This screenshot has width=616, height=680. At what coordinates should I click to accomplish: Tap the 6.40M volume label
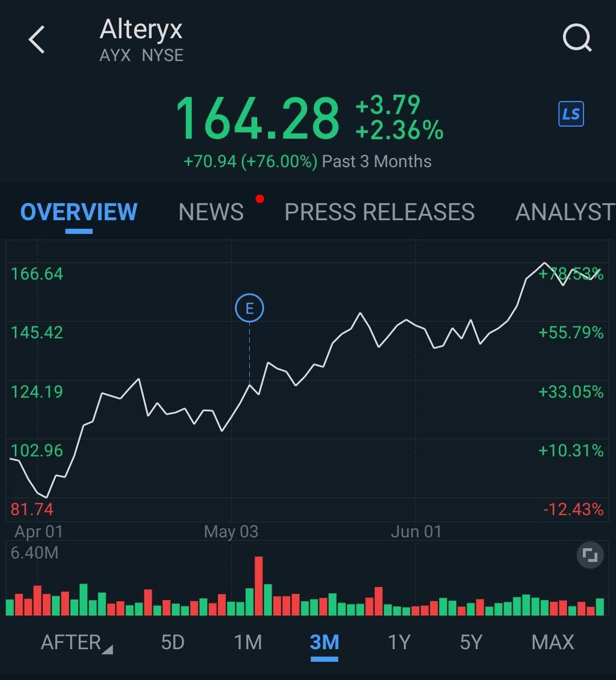point(34,553)
